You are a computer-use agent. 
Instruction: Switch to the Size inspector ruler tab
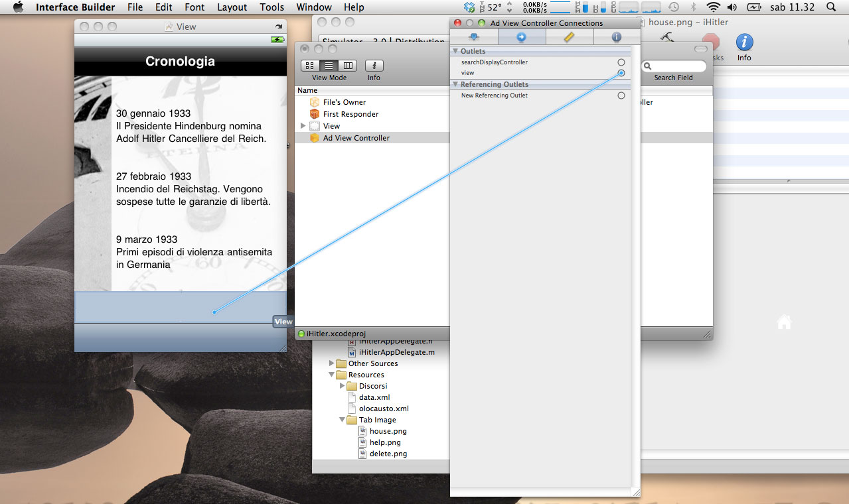(x=569, y=37)
